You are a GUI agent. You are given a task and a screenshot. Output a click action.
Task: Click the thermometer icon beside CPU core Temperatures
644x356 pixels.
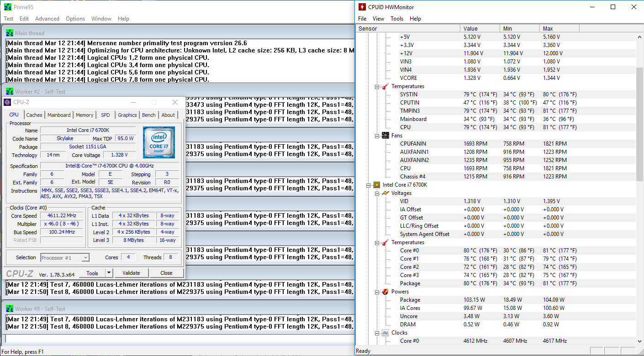coord(385,242)
